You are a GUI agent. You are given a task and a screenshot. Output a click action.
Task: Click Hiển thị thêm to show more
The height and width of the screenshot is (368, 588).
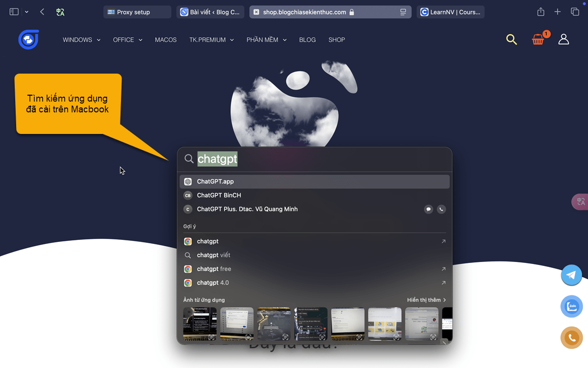pyautogui.click(x=426, y=300)
